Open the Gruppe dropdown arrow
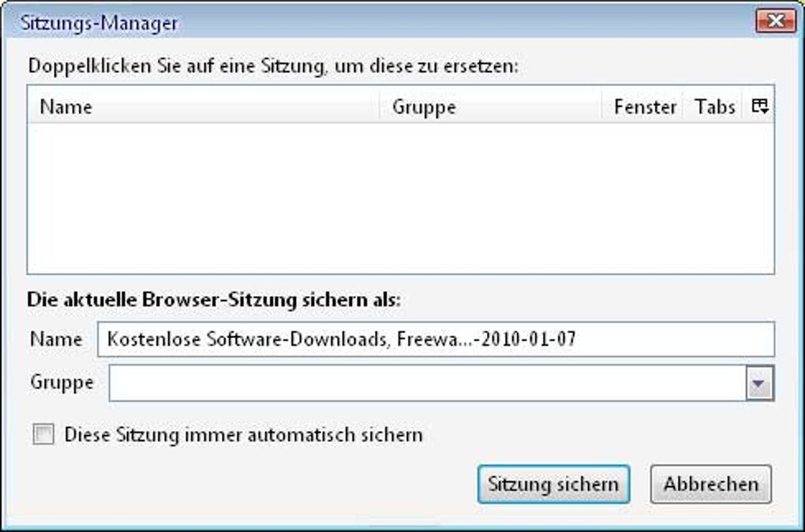805x532 pixels. (758, 382)
